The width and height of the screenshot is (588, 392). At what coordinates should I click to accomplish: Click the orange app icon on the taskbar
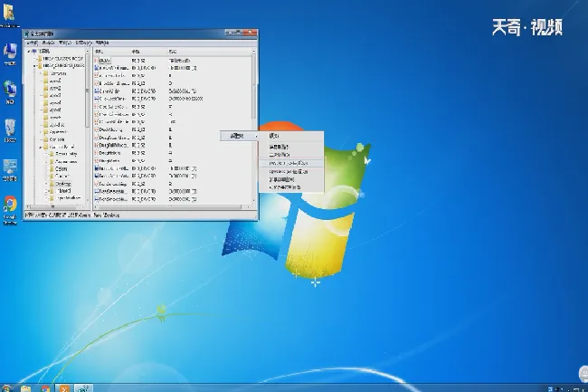click(64, 388)
